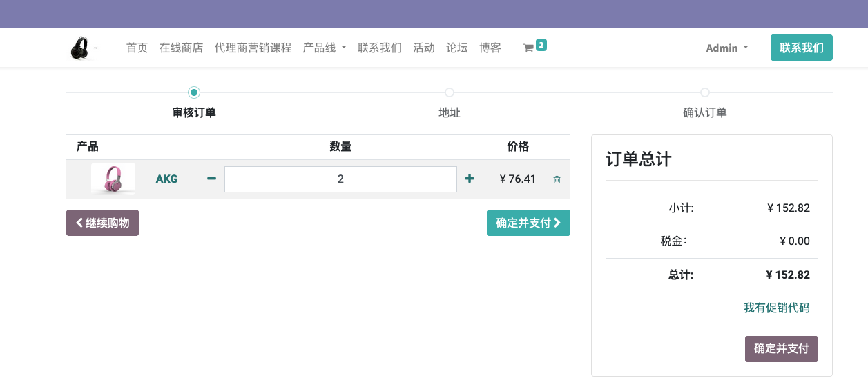Open the shopping cart icon

coord(529,48)
